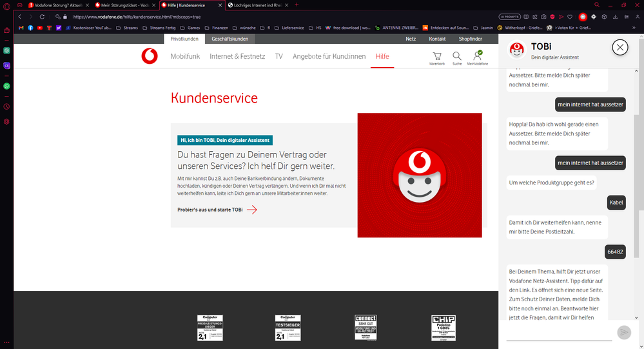
Task: Open the Easy Setup sliders icon
Action: pos(627,17)
